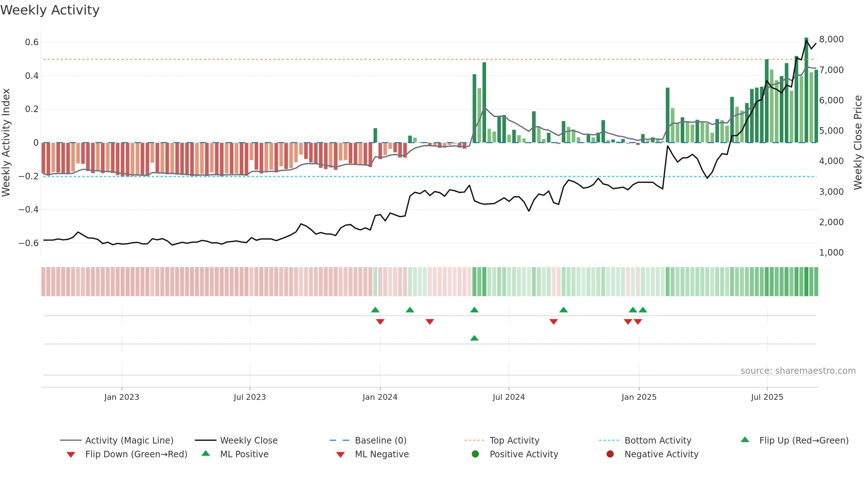Click the 7,000 price axis tick

tap(831, 70)
